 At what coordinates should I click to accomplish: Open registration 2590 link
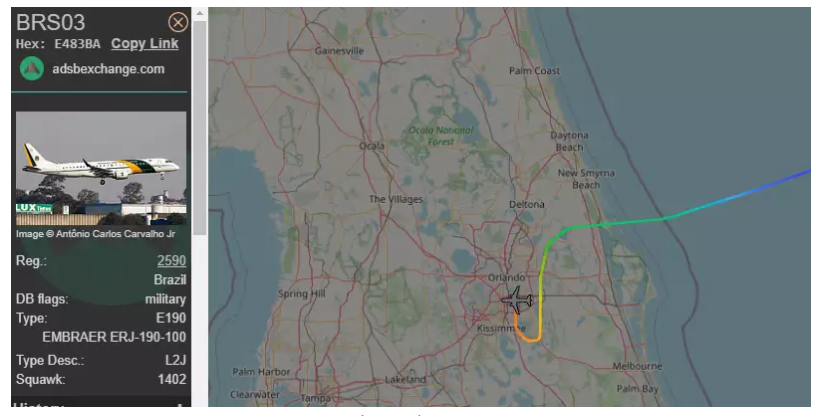tap(172, 260)
